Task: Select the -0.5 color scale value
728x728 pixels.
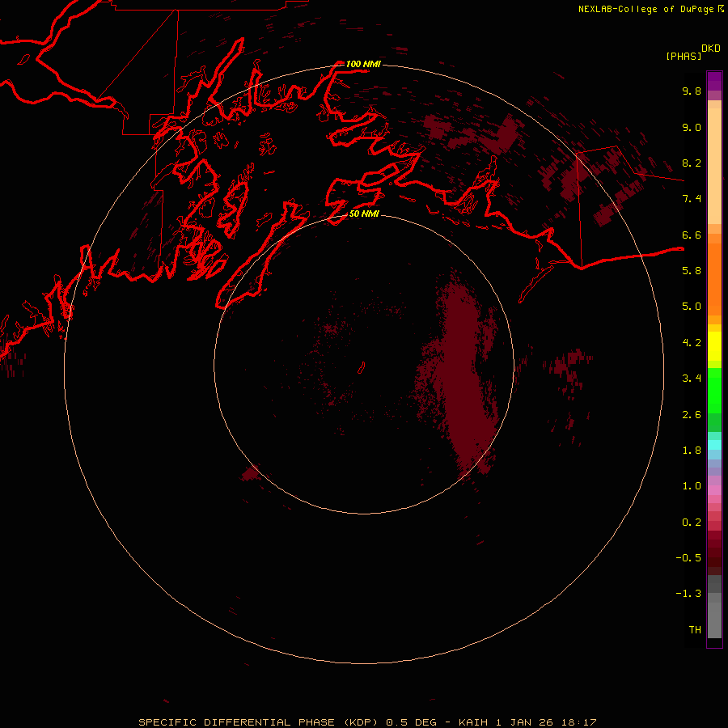Action: tap(688, 558)
